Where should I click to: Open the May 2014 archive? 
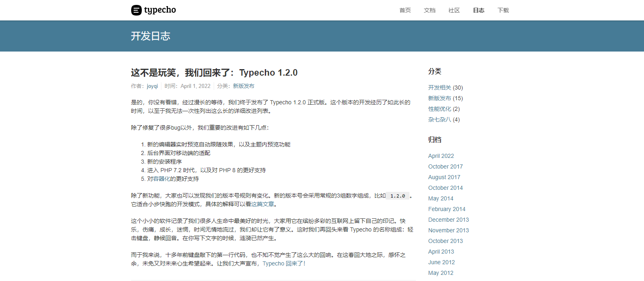pyautogui.click(x=441, y=198)
